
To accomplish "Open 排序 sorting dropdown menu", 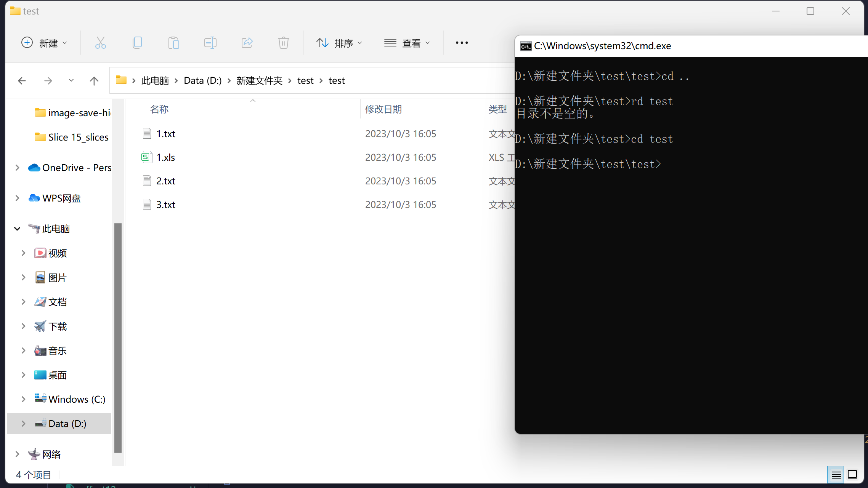I will (339, 43).
